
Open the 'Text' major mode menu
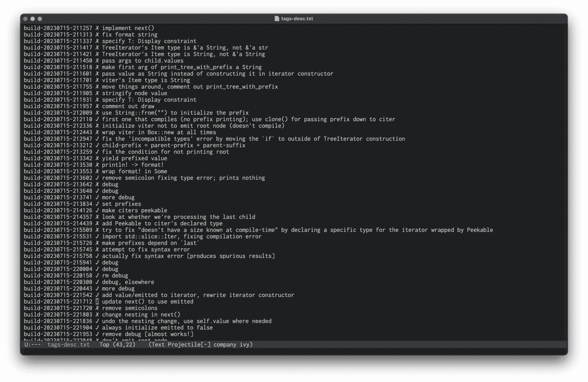tap(158, 345)
